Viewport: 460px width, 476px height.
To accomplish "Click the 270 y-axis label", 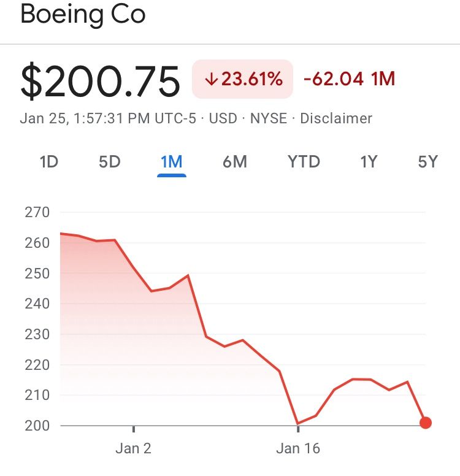I will [x=37, y=213].
